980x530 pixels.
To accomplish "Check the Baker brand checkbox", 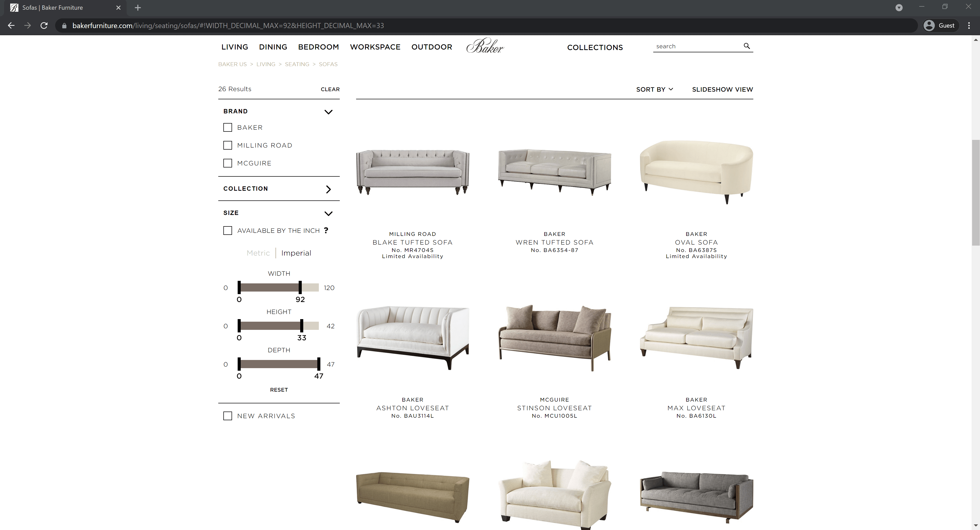I will tap(227, 127).
